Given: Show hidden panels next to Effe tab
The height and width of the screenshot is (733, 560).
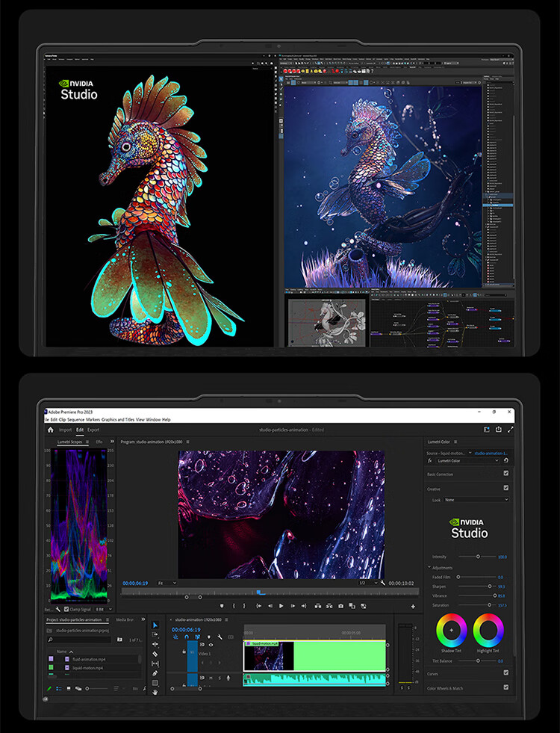Looking at the screenshot, I should tap(112, 442).
